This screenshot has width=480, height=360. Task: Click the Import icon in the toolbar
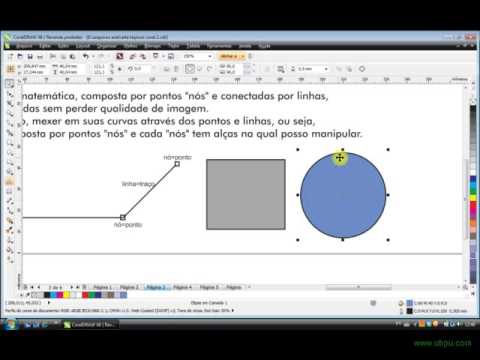click(x=133, y=57)
